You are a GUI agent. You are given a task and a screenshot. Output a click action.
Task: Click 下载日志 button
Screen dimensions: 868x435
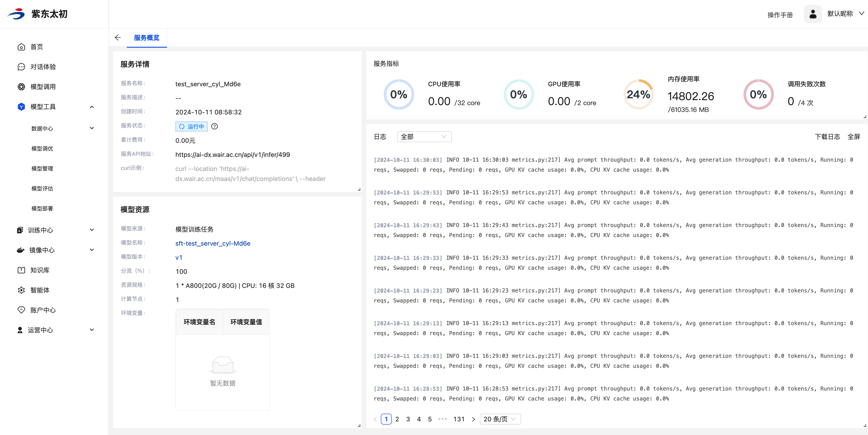827,136
